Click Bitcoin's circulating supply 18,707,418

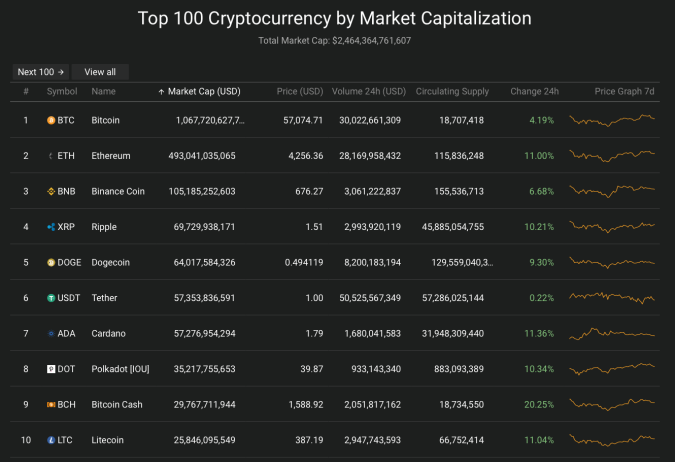(x=461, y=120)
